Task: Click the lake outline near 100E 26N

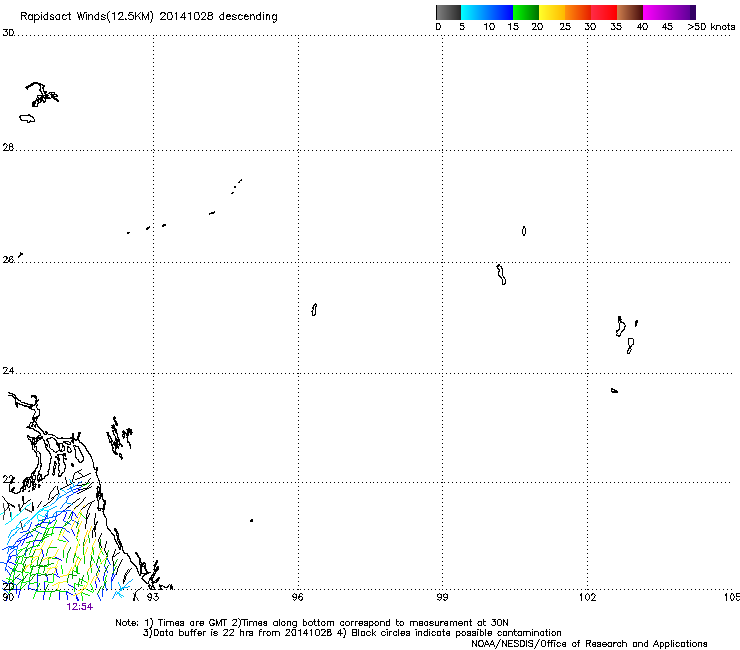Action: [x=501, y=275]
